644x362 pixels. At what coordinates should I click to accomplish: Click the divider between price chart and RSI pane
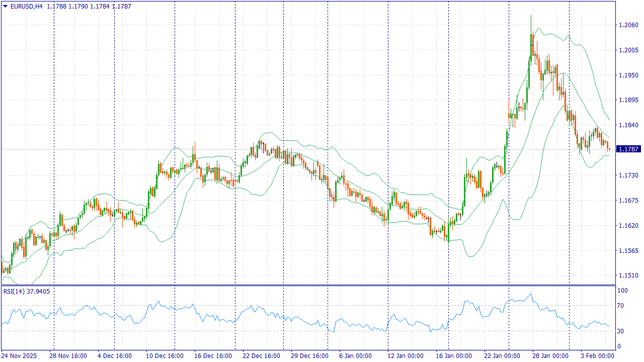point(308,286)
